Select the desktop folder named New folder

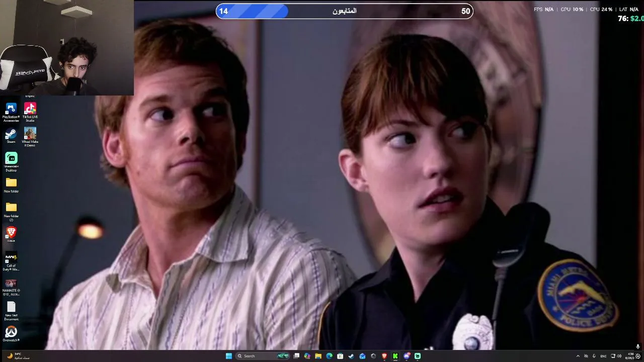tap(11, 185)
